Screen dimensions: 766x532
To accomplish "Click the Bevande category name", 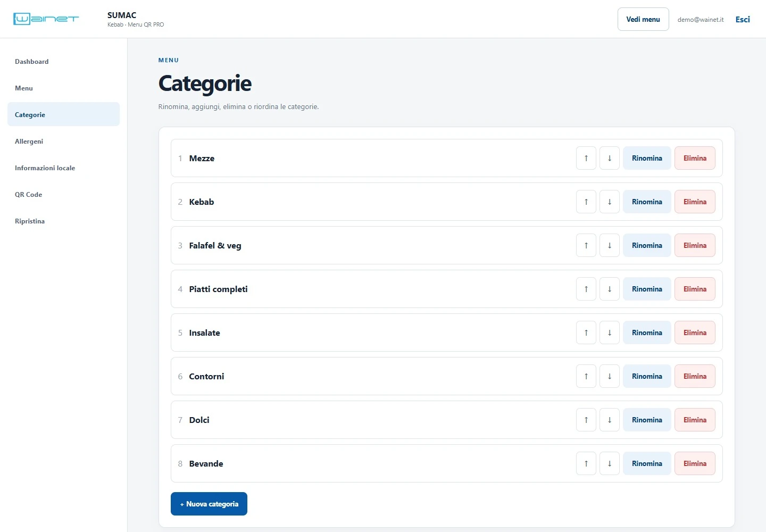I will click(206, 463).
